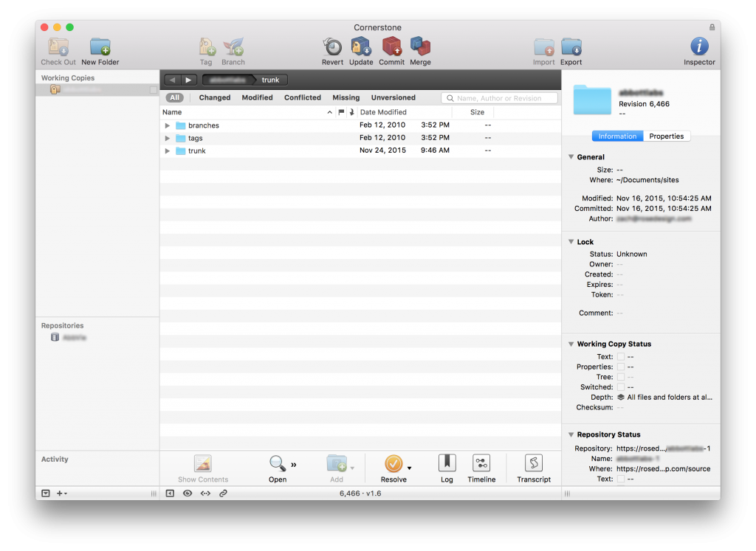Toggle the Working Copy Text checkbox

(621, 357)
